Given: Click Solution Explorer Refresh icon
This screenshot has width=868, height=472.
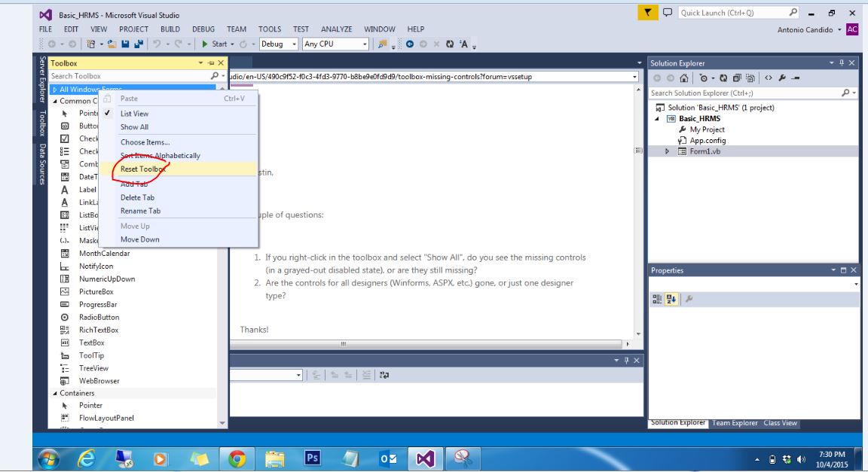Looking at the screenshot, I should click(723, 78).
